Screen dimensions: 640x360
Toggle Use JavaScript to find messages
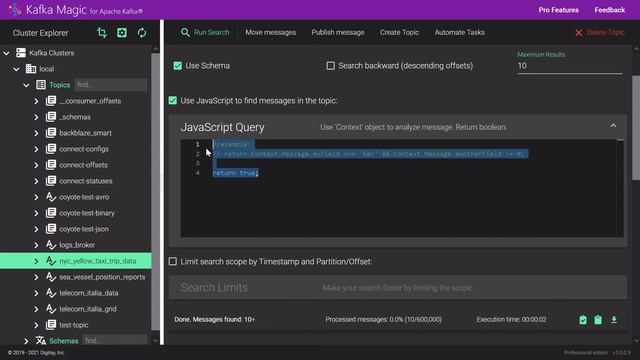[x=173, y=100]
